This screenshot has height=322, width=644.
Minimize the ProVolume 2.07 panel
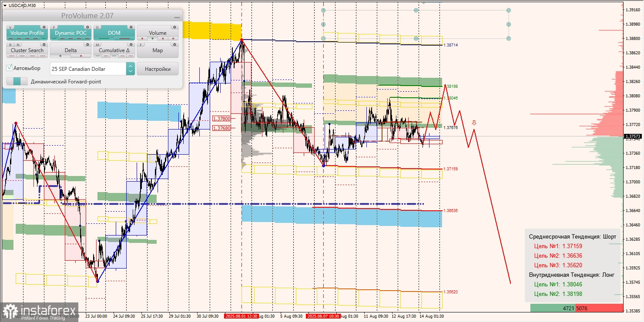coord(177,17)
